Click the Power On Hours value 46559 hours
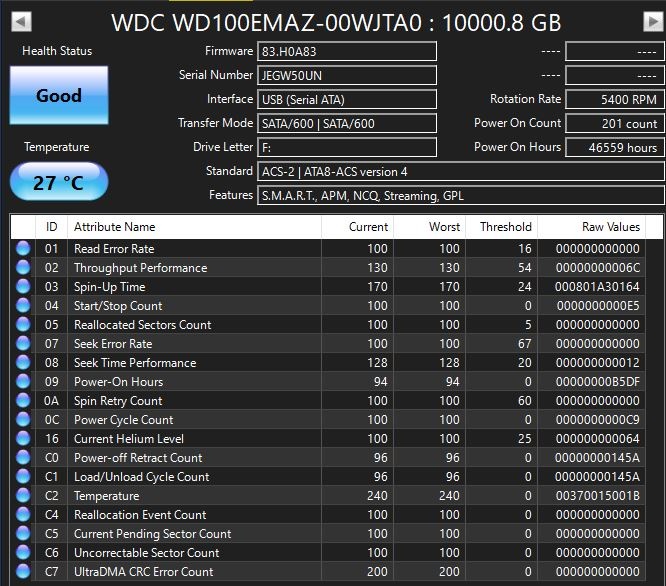666x586 pixels. [615, 147]
